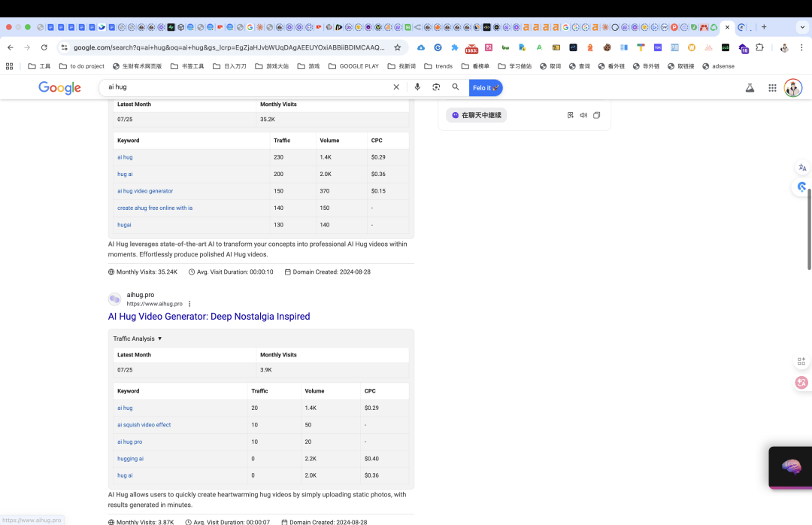Copy side panel answer with copy icon
Viewport: 812px width, 525px height.
click(x=596, y=115)
